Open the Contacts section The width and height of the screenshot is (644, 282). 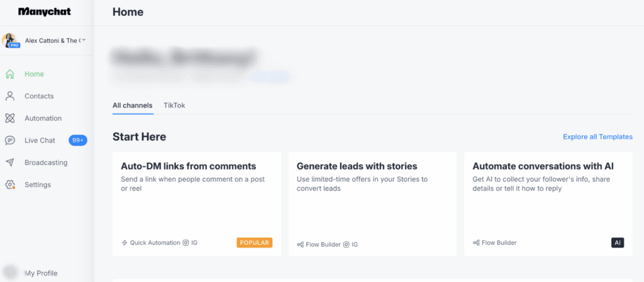[39, 96]
